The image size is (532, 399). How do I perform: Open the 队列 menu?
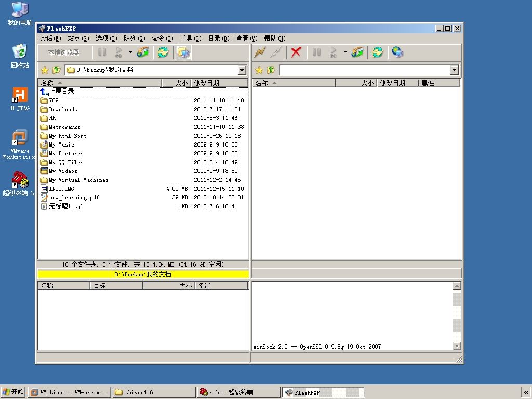point(135,38)
